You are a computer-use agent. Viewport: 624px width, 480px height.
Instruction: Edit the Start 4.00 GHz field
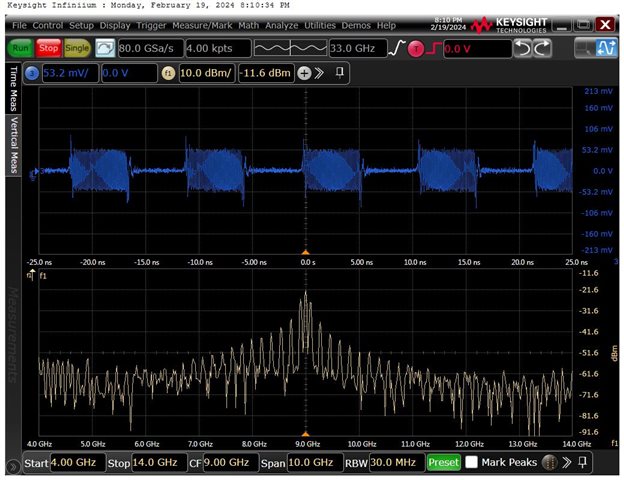pos(77,462)
